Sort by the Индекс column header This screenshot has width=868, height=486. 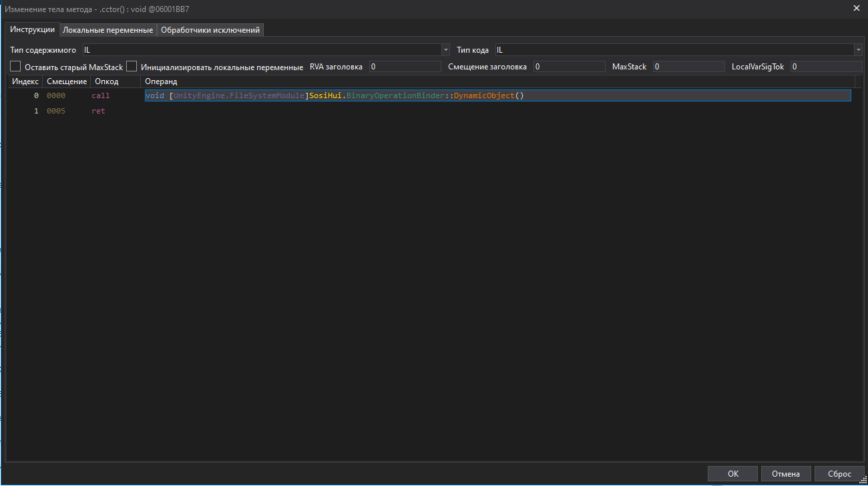coord(25,81)
